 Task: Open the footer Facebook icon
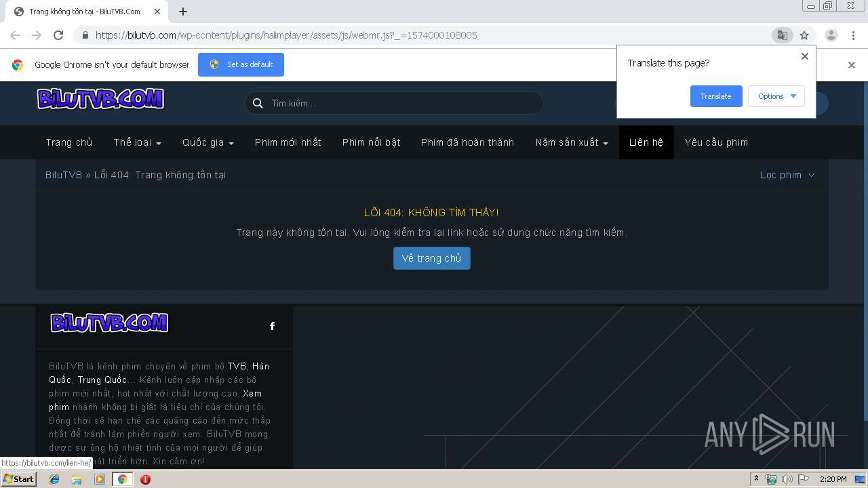tap(272, 326)
